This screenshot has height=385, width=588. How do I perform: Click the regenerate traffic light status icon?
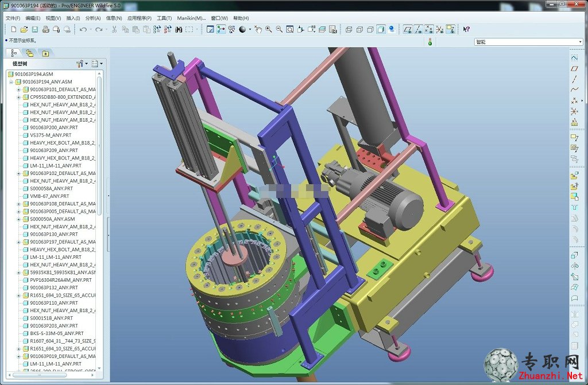point(430,42)
